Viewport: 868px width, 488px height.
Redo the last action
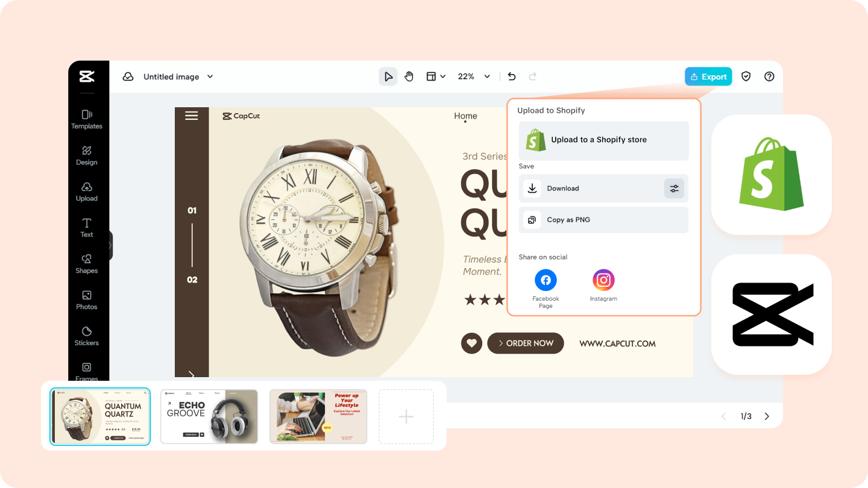[x=532, y=77]
